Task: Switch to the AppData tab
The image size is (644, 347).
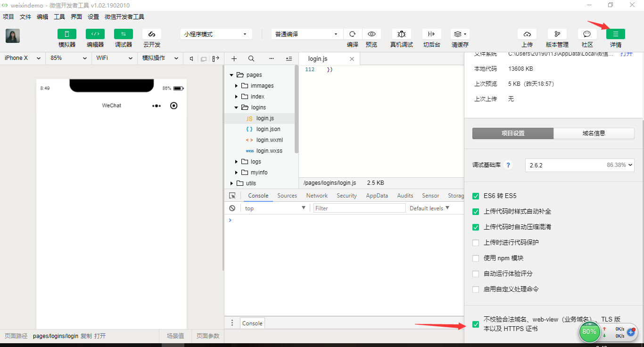Action: click(x=377, y=196)
